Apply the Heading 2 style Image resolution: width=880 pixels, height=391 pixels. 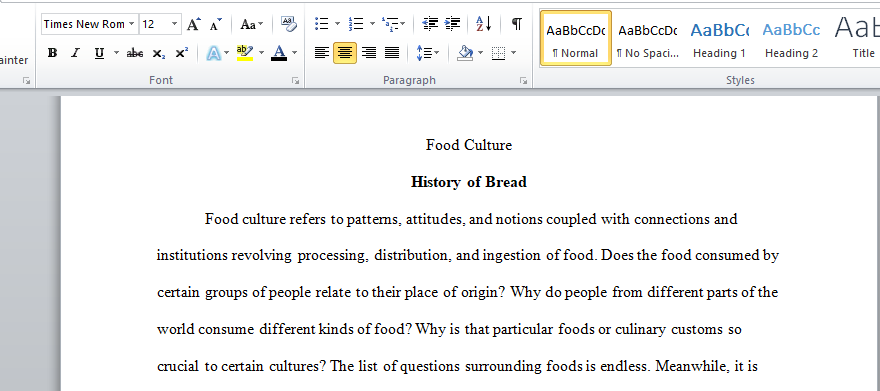click(791, 38)
